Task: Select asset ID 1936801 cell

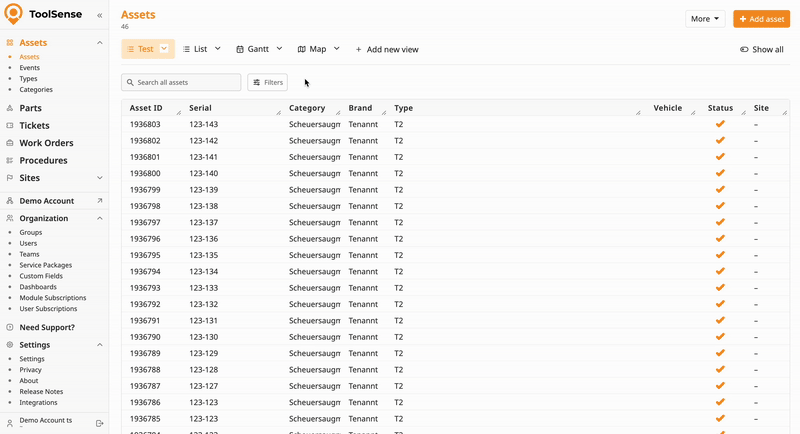Action: point(145,157)
